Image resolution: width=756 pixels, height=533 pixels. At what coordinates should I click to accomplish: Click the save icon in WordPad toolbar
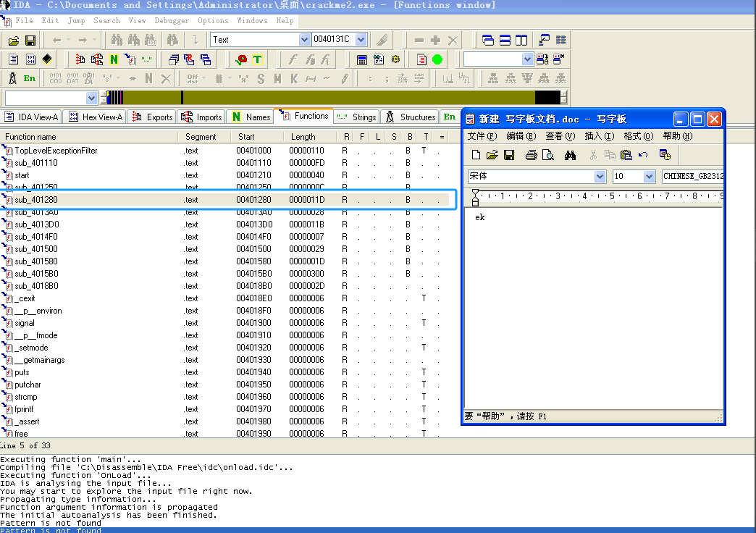(508, 155)
